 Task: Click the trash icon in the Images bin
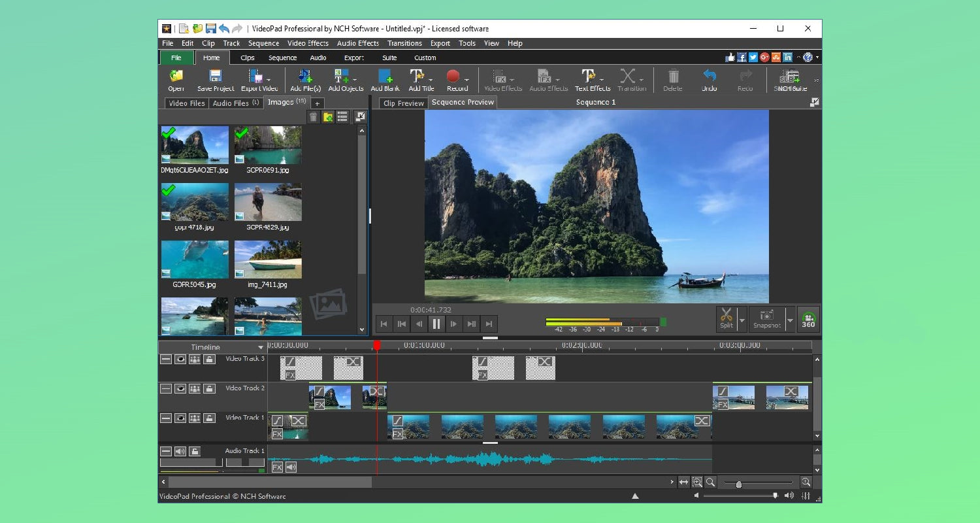point(314,117)
